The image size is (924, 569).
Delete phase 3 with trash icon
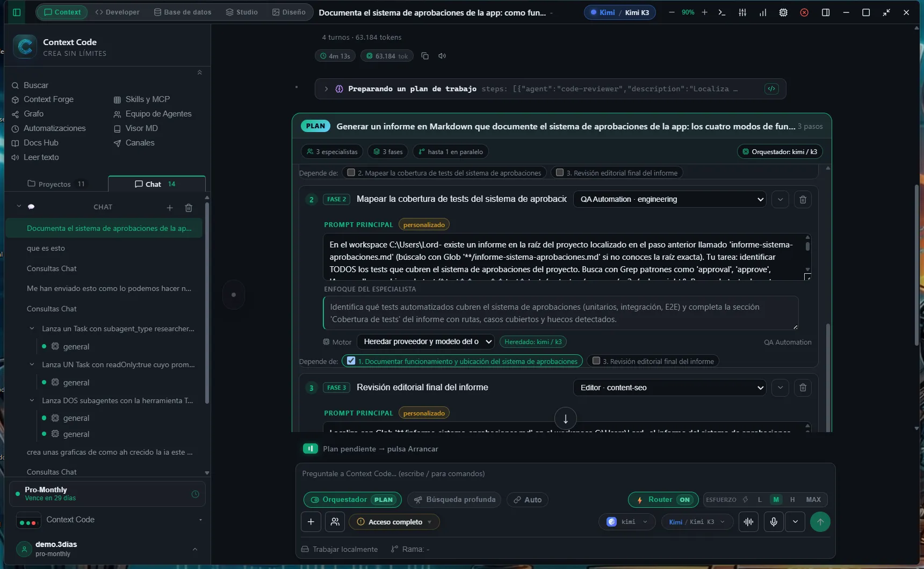tap(803, 388)
